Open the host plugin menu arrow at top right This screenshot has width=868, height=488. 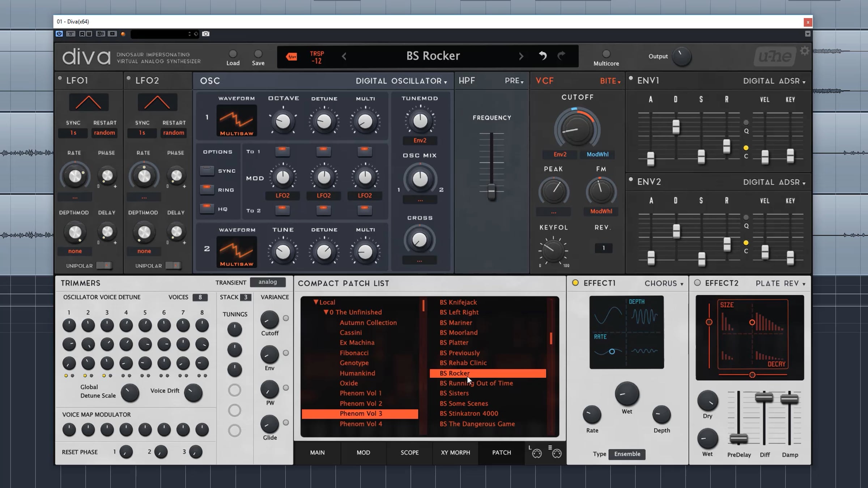[808, 34]
